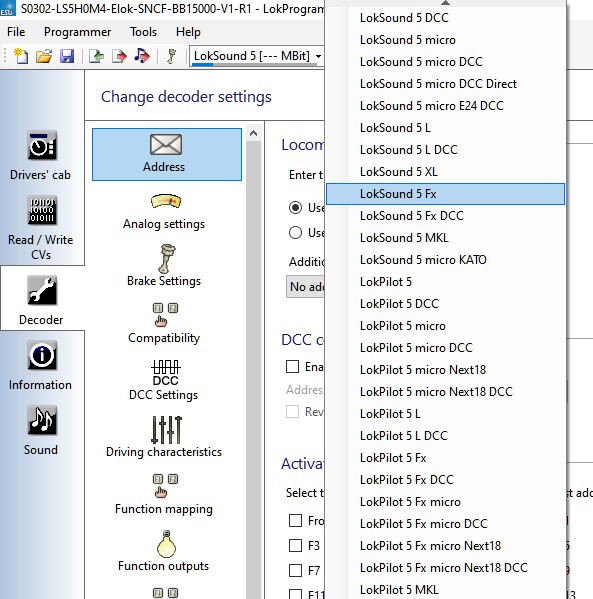Viewport: 593px width, 599px height.
Task: Open Compatibility settings category
Action: (x=164, y=324)
